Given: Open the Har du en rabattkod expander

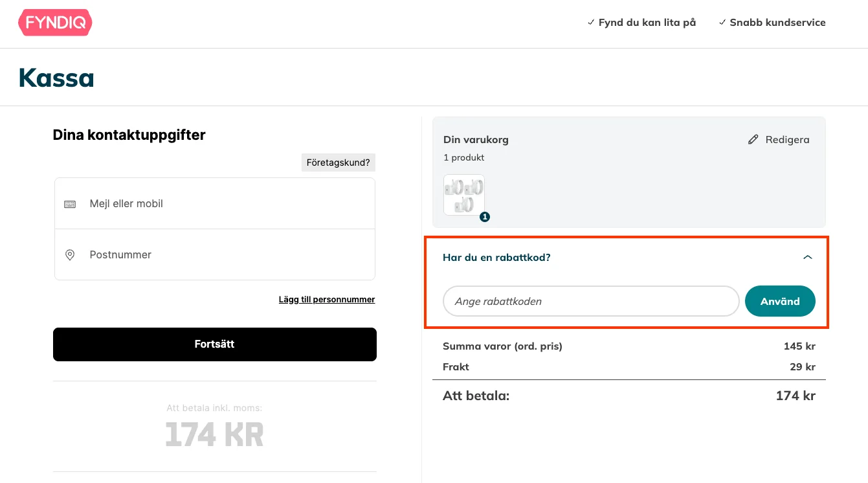Looking at the screenshot, I should click(x=496, y=257).
